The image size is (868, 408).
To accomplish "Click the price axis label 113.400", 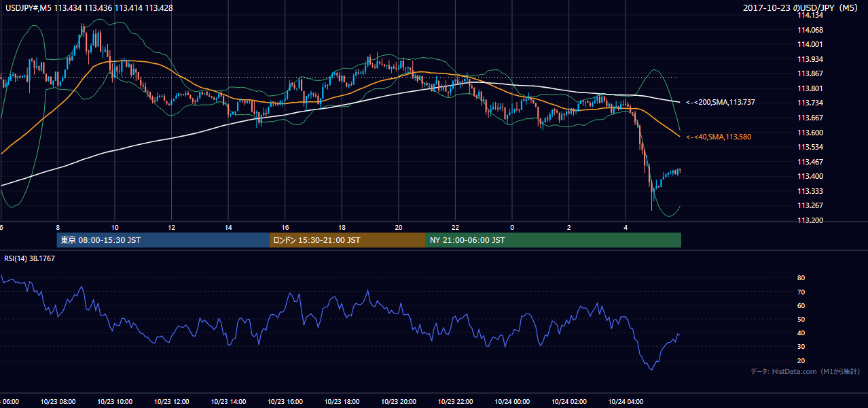I will click(809, 176).
